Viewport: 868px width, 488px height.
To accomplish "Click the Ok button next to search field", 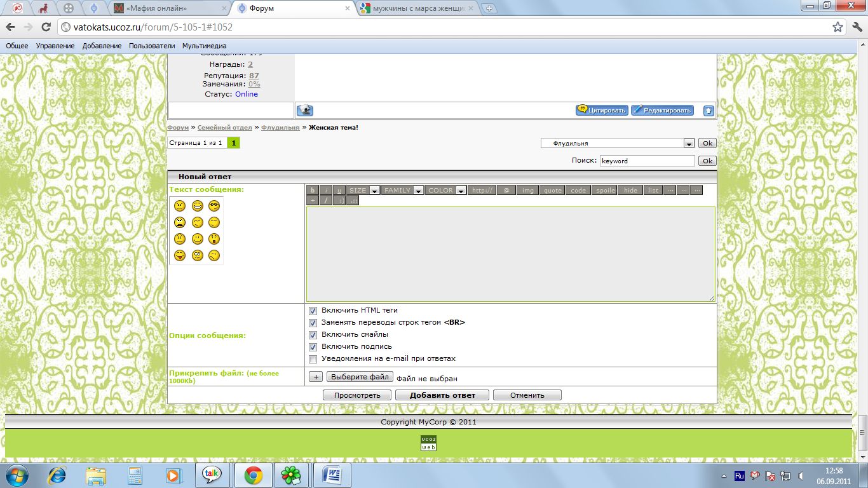I will (707, 161).
